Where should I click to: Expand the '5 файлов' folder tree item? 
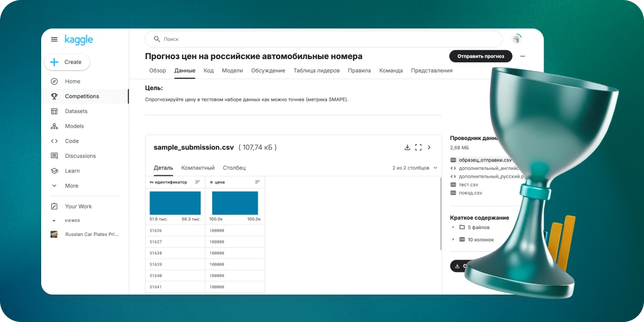[453, 227]
